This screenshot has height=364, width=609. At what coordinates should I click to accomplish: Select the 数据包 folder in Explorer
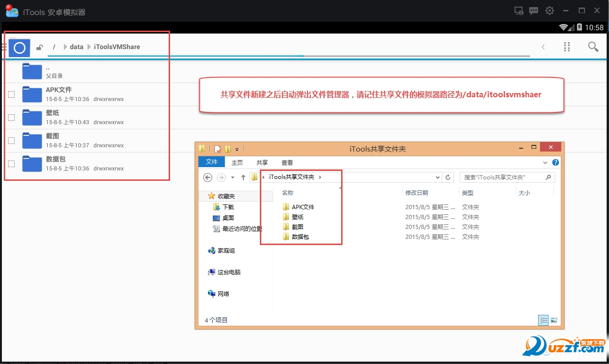[x=296, y=237]
